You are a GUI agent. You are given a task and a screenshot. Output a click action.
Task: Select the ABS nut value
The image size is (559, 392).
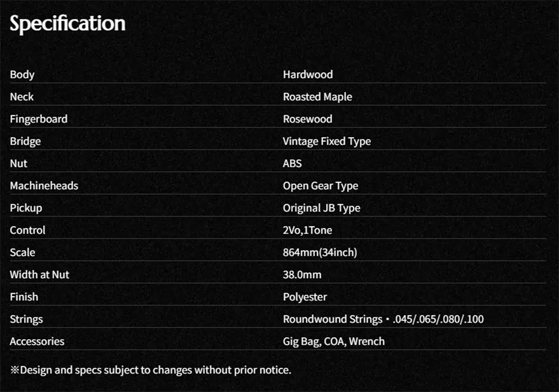point(292,163)
